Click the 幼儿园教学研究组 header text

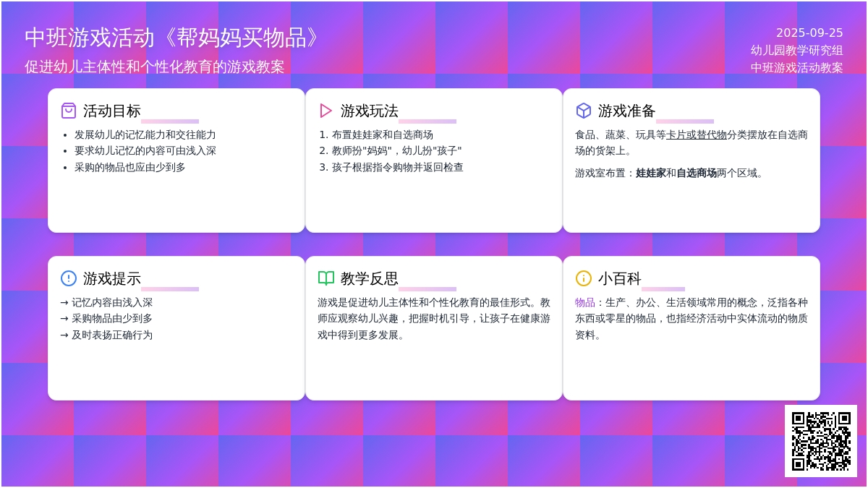click(796, 50)
